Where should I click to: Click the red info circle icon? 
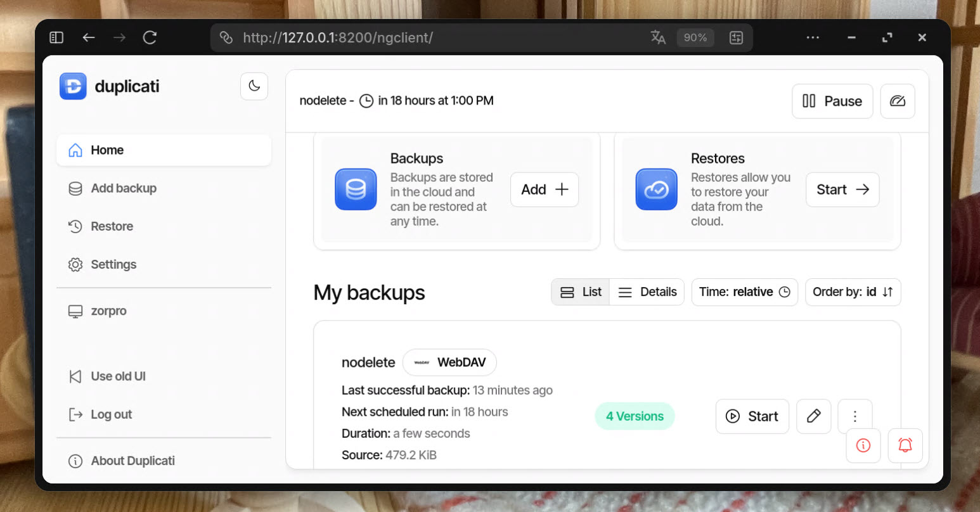(x=863, y=445)
